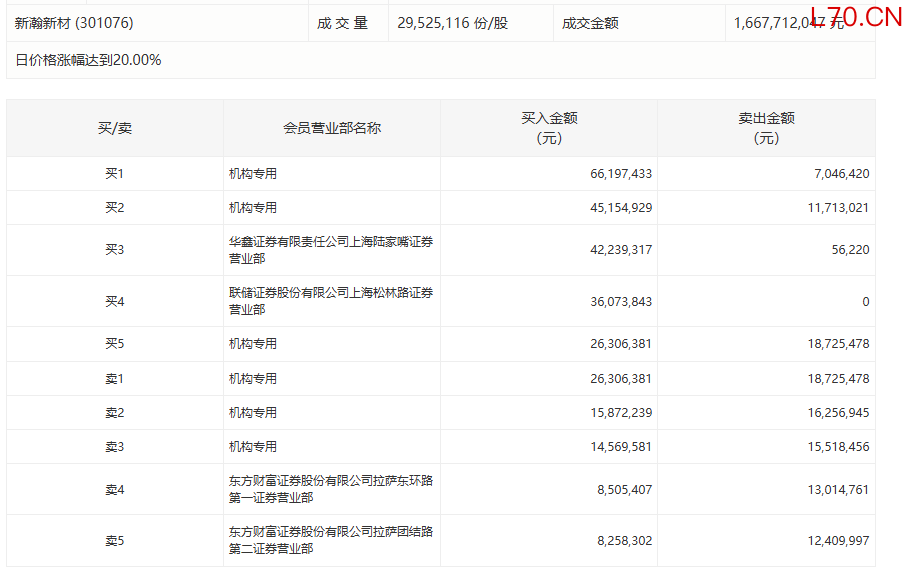Open 联储证券上海松林路证券营业部 entry
The width and height of the screenshot is (906, 582).
pyautogui.click(x=330, y=301)
